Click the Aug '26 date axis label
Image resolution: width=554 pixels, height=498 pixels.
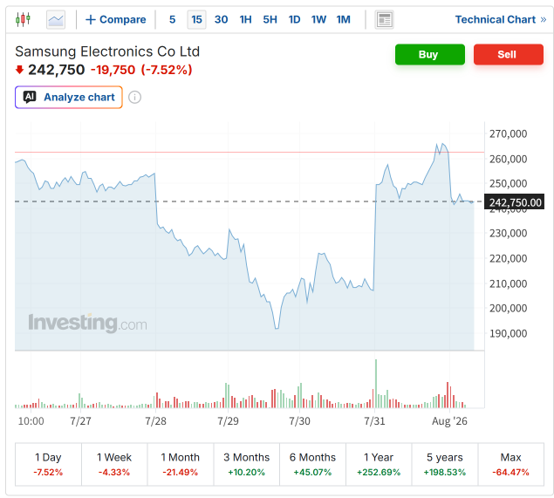[449, 421]
